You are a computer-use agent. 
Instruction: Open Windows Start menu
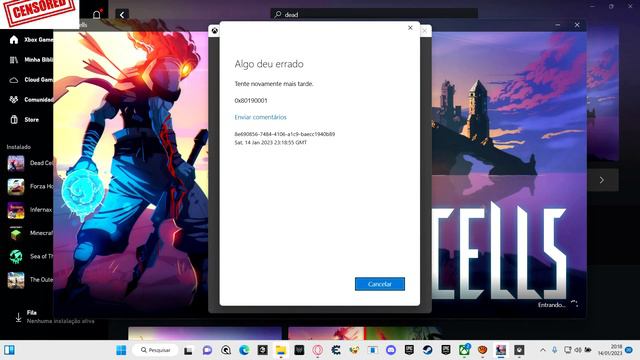tap(121, 350)
